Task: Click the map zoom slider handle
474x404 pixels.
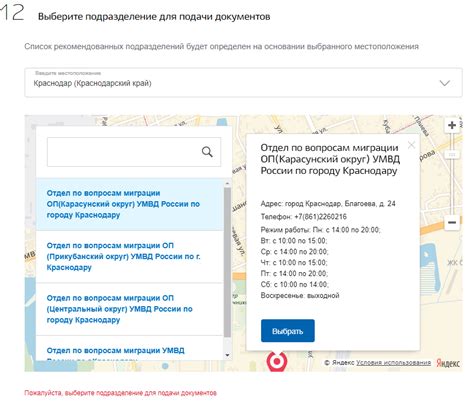Action: pyautogui.click(x=452, y=155)
